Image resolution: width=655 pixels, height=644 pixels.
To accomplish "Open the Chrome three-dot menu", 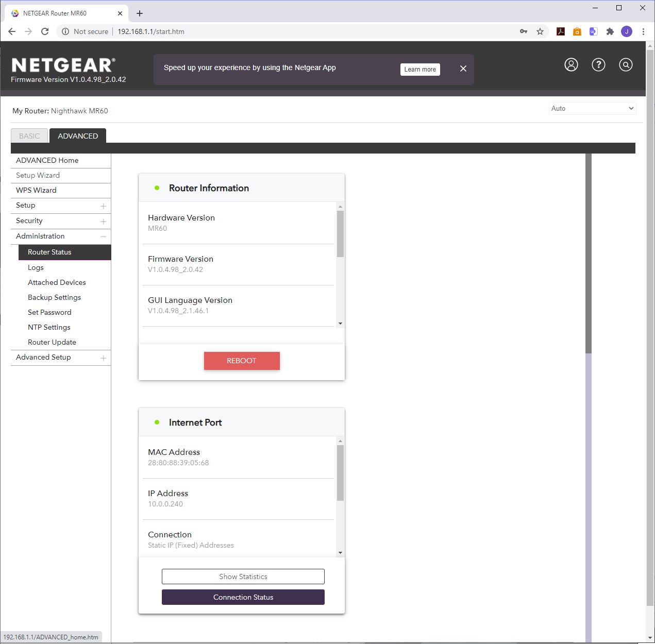I will [x=643, y=31].
